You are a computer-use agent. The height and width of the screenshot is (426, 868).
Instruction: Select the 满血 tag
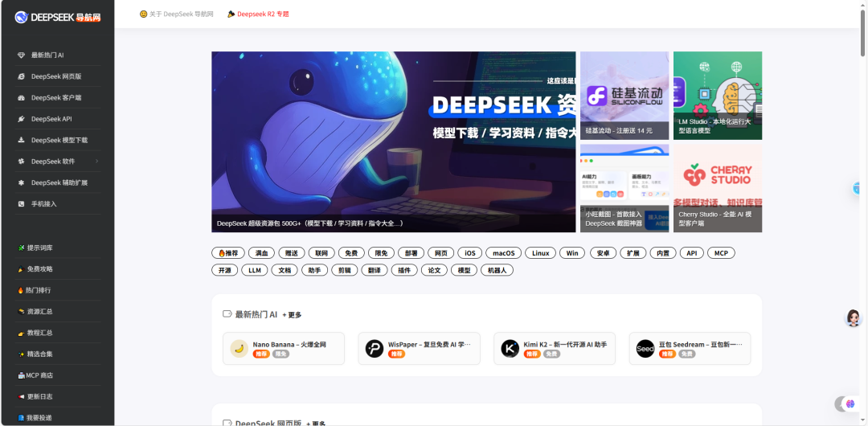261,253
